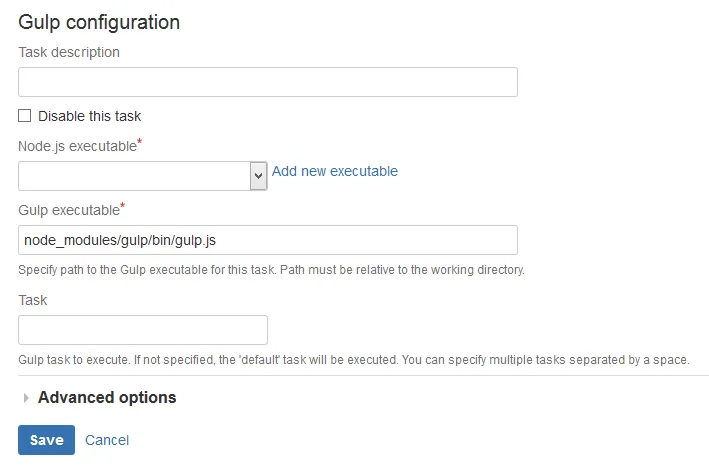Click the Gulp executable path help text
This screenshot has width=709, height=468.
(x=271, y=270)
